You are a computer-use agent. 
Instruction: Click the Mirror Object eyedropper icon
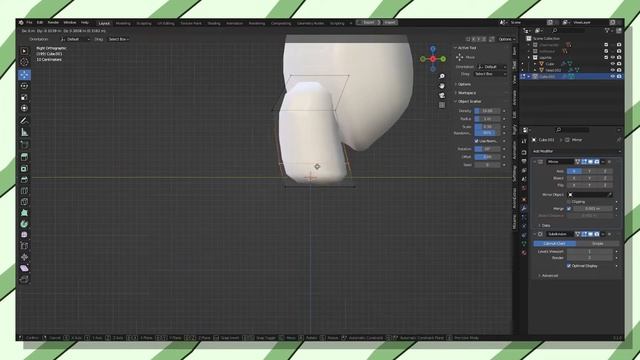click(x=610, y=195)
